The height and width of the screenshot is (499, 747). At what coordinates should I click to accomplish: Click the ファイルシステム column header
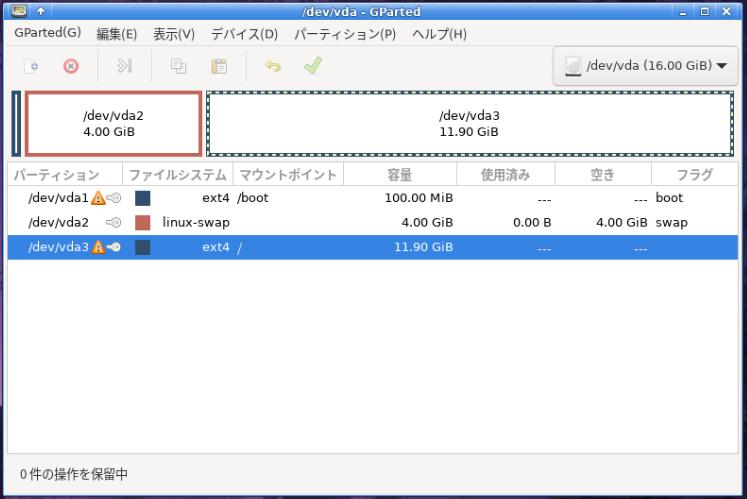(x=178, y=174)
